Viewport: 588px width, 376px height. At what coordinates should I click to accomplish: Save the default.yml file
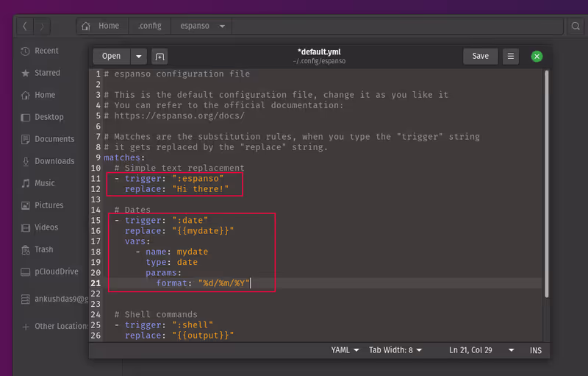click(x=481, y=56)
